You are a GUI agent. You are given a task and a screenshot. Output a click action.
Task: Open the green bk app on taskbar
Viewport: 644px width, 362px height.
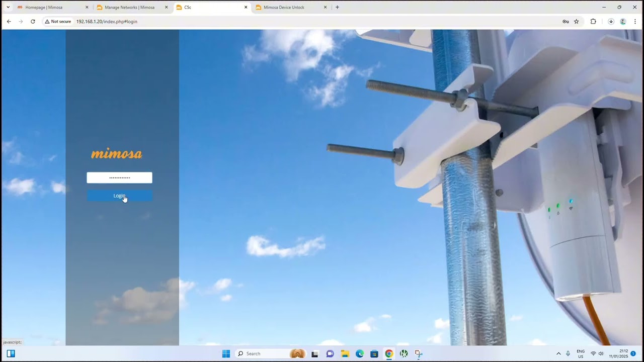click(404, 353)
